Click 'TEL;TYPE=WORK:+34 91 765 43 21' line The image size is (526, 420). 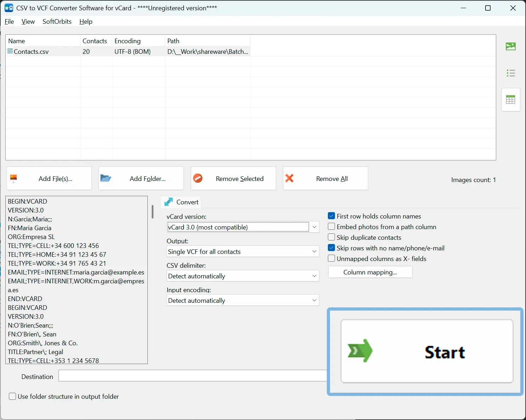(x=57, y=263)
